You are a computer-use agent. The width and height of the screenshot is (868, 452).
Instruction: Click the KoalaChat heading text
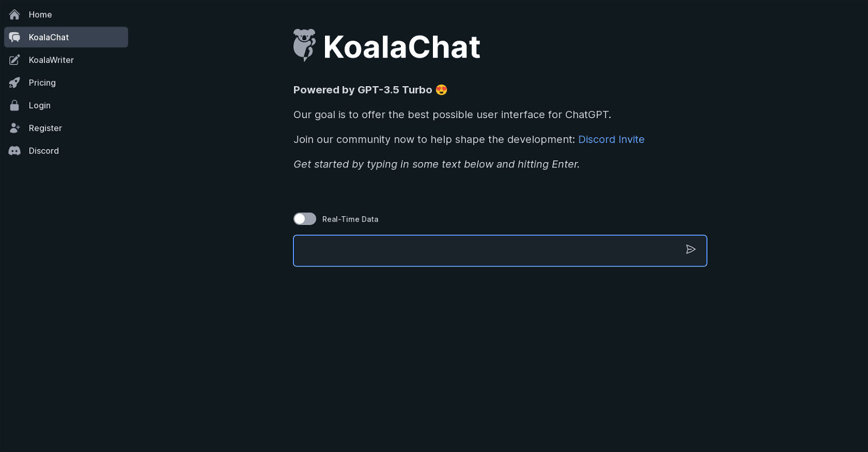click(x=401, y=47)
